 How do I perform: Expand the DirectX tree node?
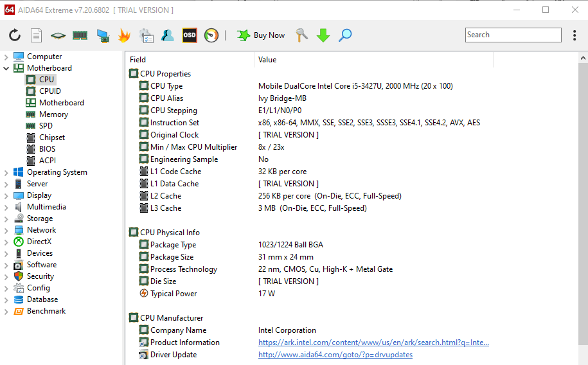pyautogui.click(x=6, y=242)
